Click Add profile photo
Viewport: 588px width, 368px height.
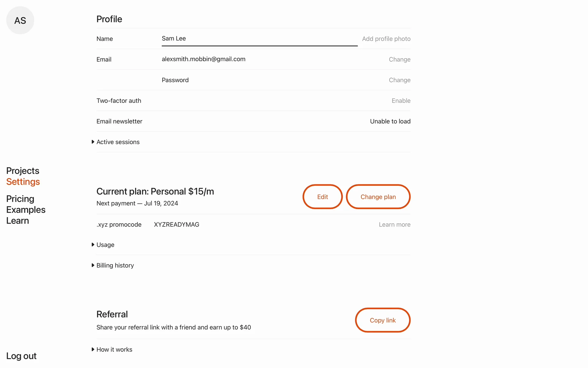click(x=386, y=39)
